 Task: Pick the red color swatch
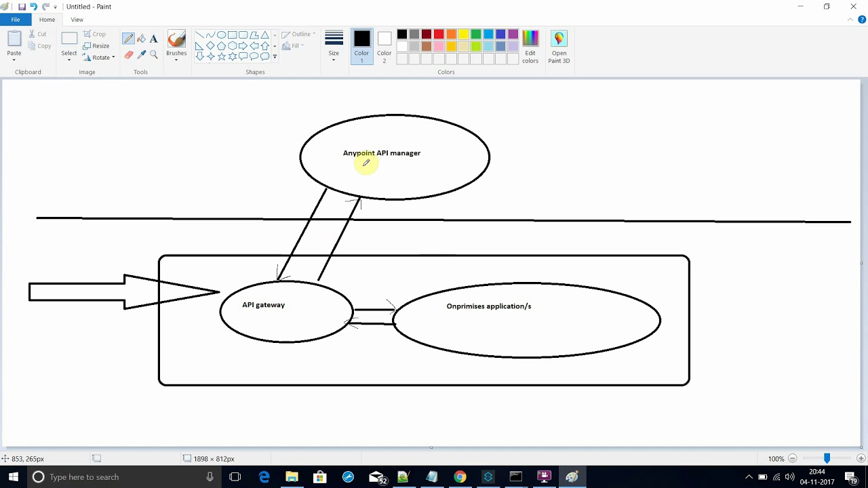coord(439,35)
